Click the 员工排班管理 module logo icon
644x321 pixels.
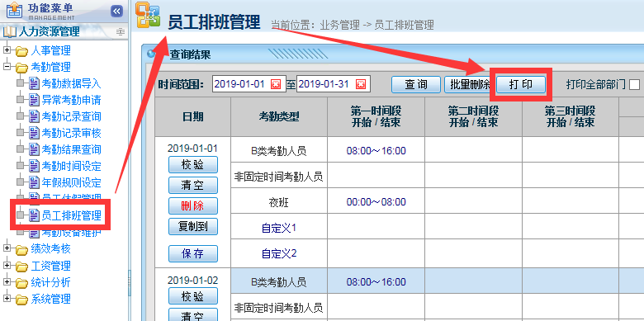pyautogui.click(x=148, y=15)
